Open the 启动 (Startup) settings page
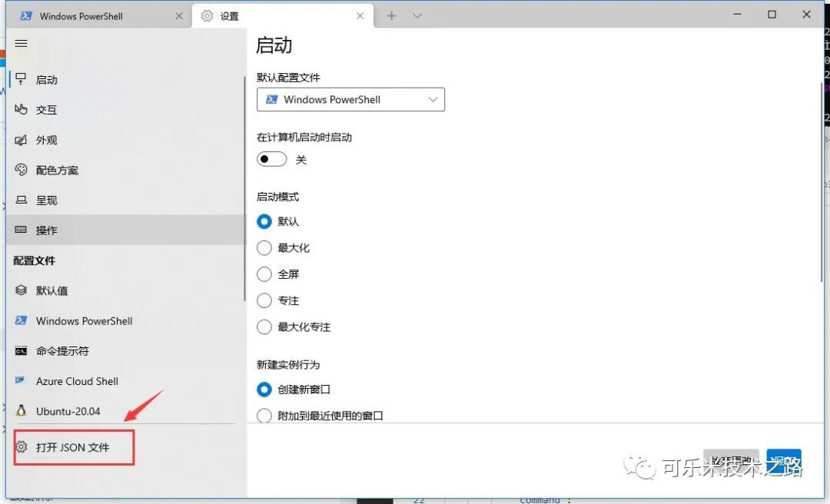Viewport: 830px width, 504px height. [x=46, y=79]
